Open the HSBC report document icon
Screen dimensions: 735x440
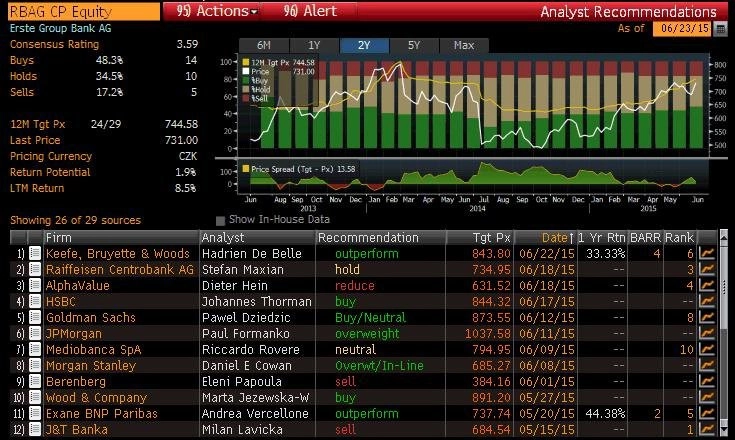(35, 301)
